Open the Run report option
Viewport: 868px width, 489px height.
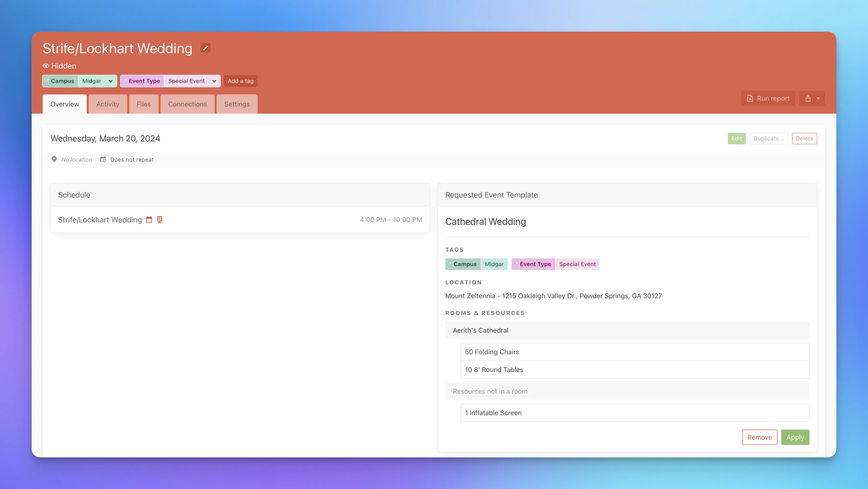[768, 98]
